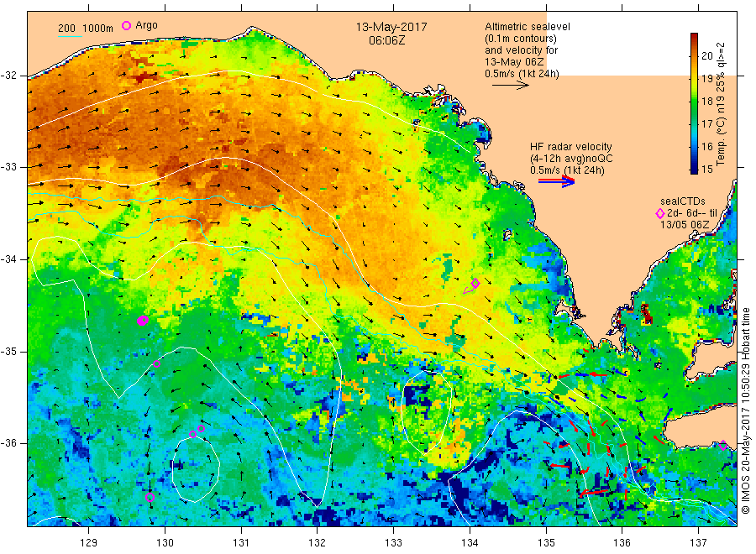756x554 pixels.
Task: Click the filled magenta Argo float marker near -34.7
Action: click(x=142, y=321)
